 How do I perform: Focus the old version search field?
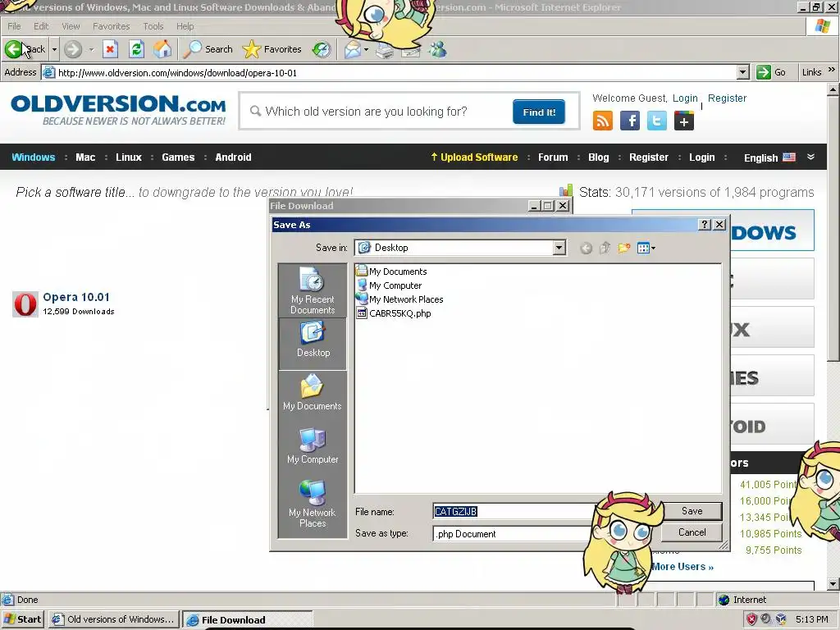coord(375,112)
